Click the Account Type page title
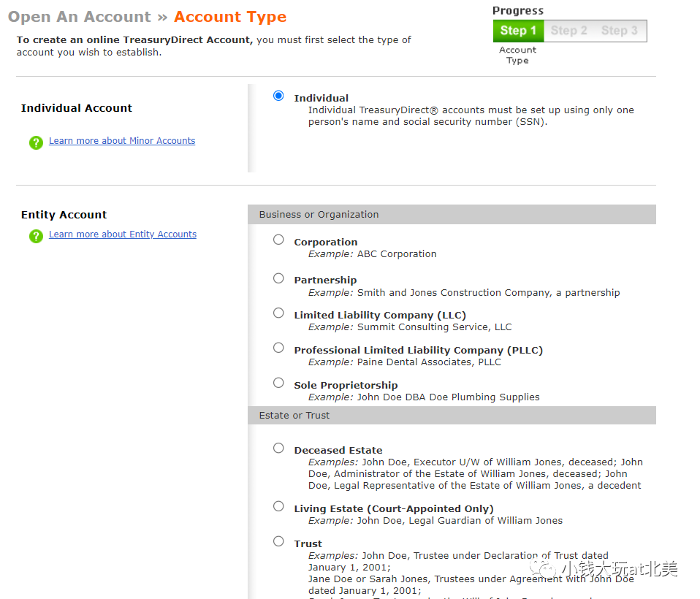The image size is (700, 599). click(x=230, y=17)
